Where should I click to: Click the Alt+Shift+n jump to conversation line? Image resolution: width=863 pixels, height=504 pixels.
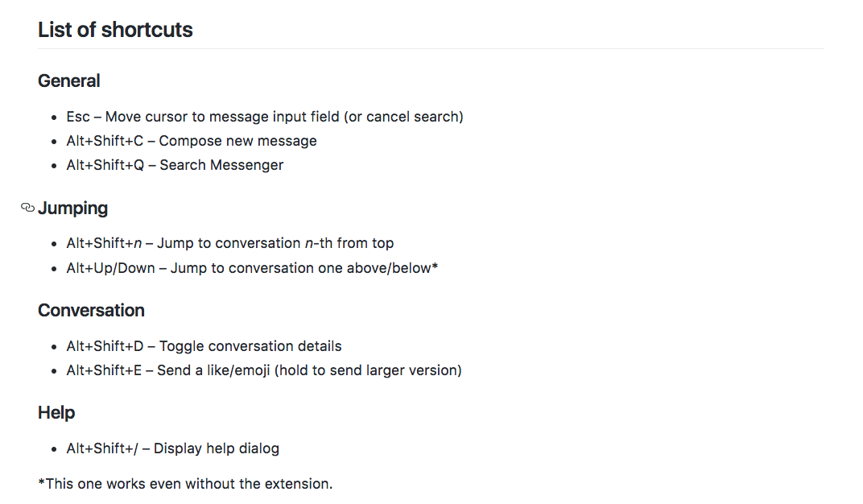(x=230, y=243)
